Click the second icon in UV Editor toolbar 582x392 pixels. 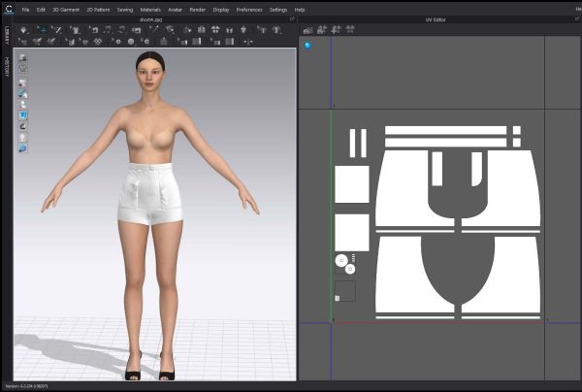click(320, 29)
